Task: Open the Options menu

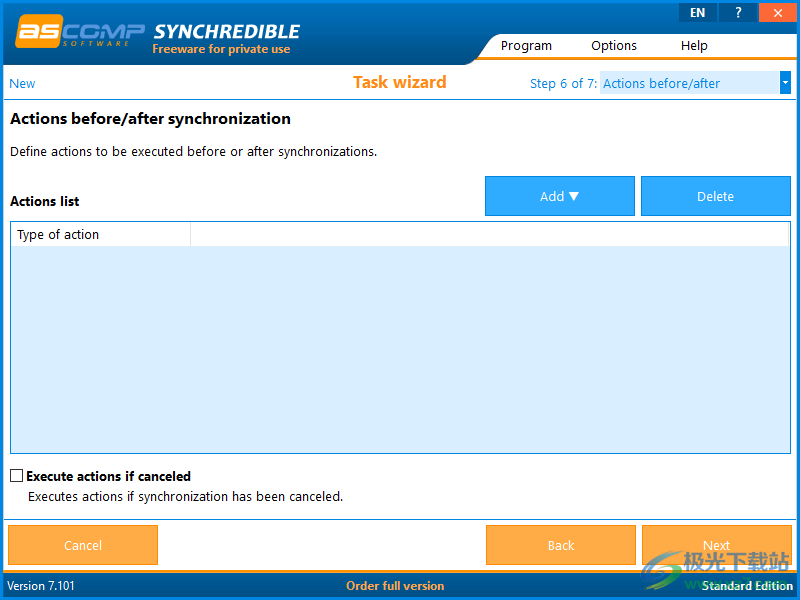Action: (x=613, y=45)
